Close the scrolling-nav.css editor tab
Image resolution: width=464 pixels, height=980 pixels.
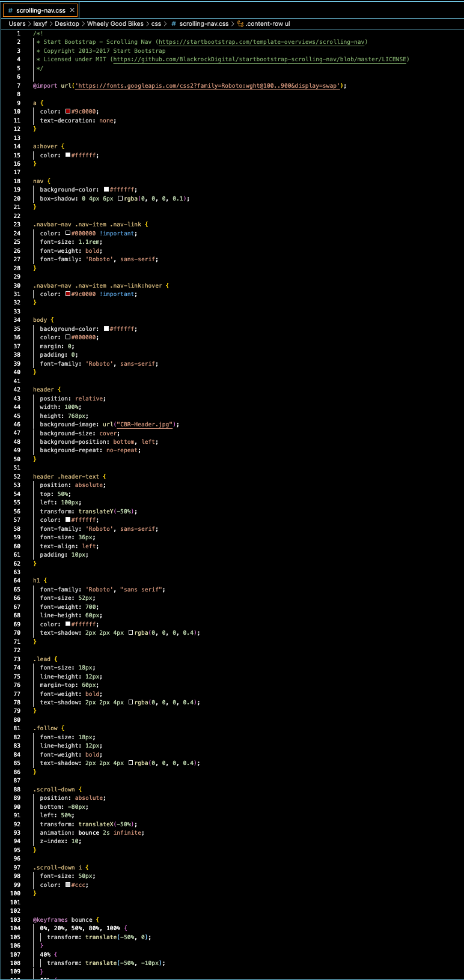coord(72,10)
